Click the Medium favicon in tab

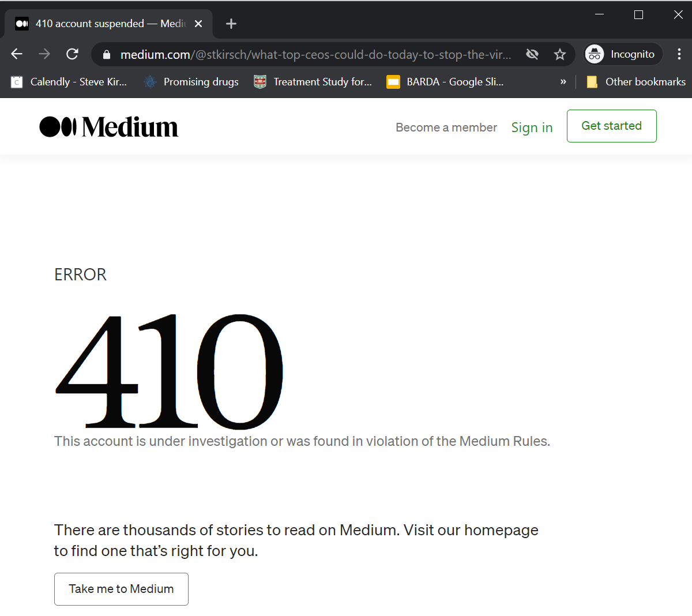click(x=22, y=24)
